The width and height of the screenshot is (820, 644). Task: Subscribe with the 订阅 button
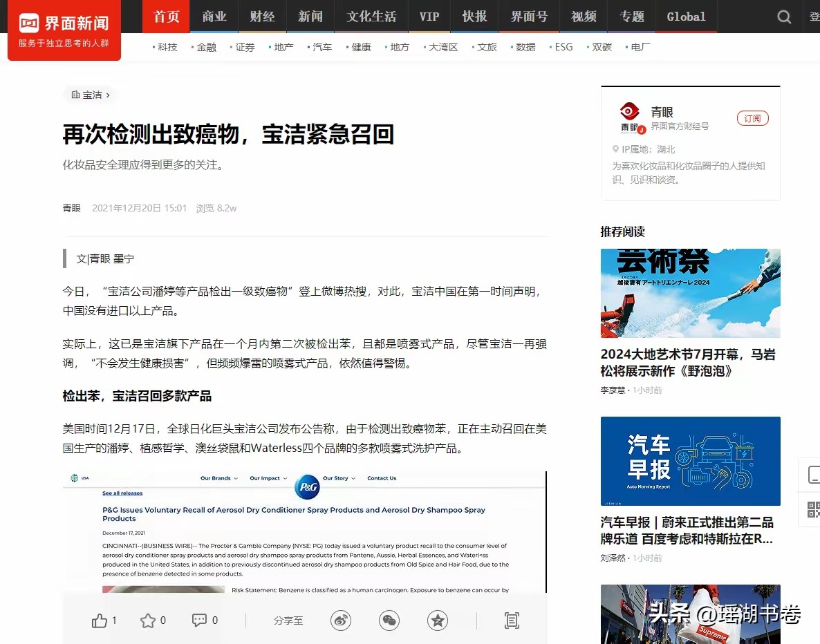click(x=752, y=119)
